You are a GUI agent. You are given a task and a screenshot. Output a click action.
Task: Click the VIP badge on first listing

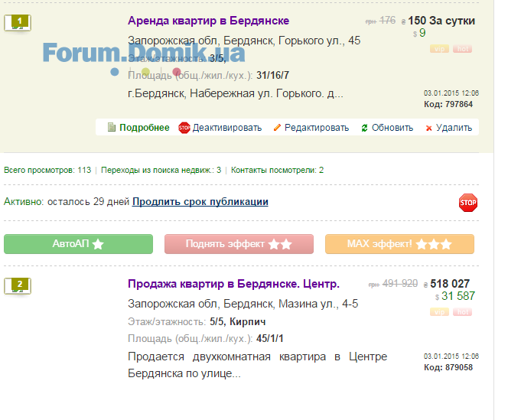coord(440,49)
